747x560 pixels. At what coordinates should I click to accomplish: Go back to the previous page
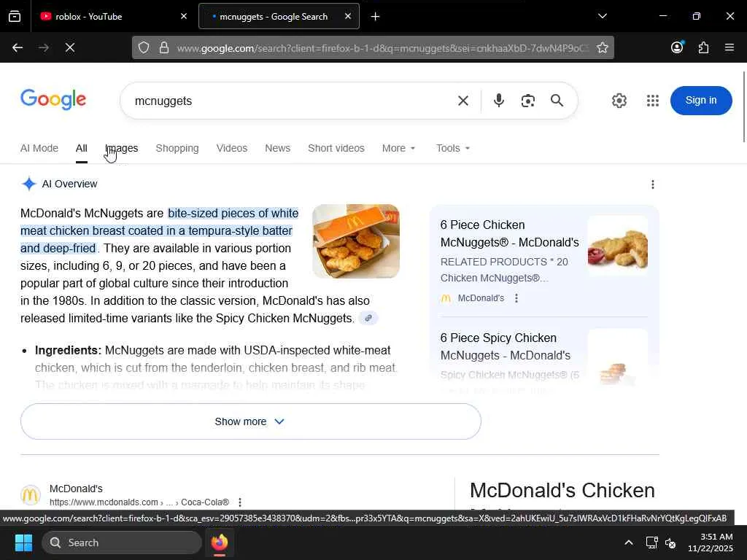click(x=18, y=47)
